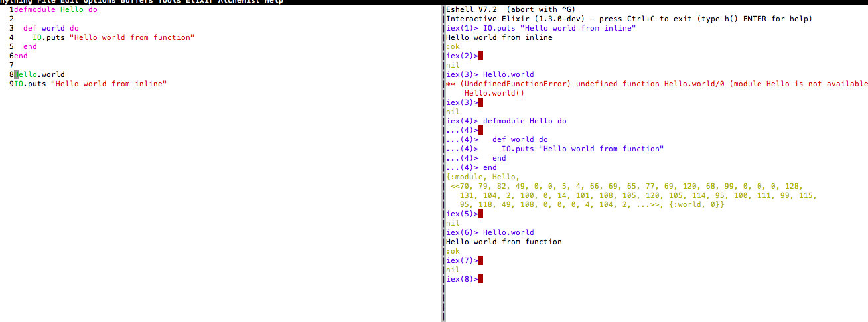Click the '{:world, 0}}' tuple at the end of the result

[x=697, y=204]
